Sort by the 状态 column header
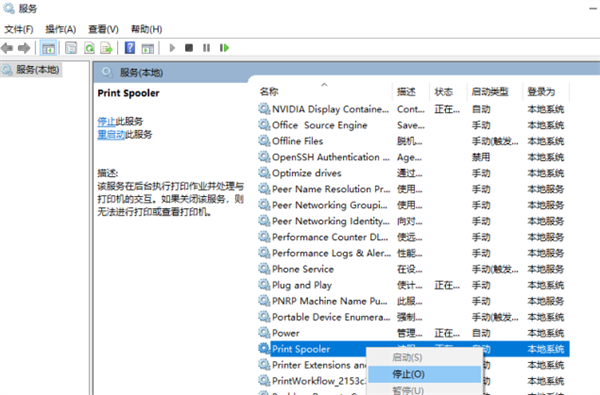This screenshot has height=395, width=600. tap(448, 91)
